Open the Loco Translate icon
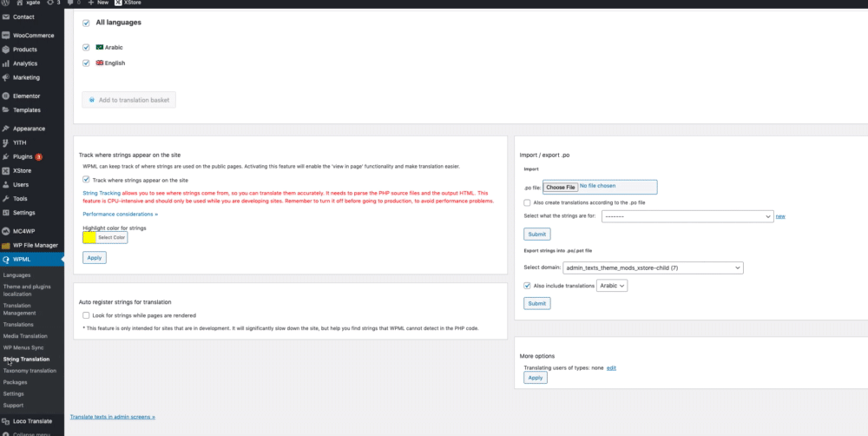 pyautogui.click(x=5, y=421)
